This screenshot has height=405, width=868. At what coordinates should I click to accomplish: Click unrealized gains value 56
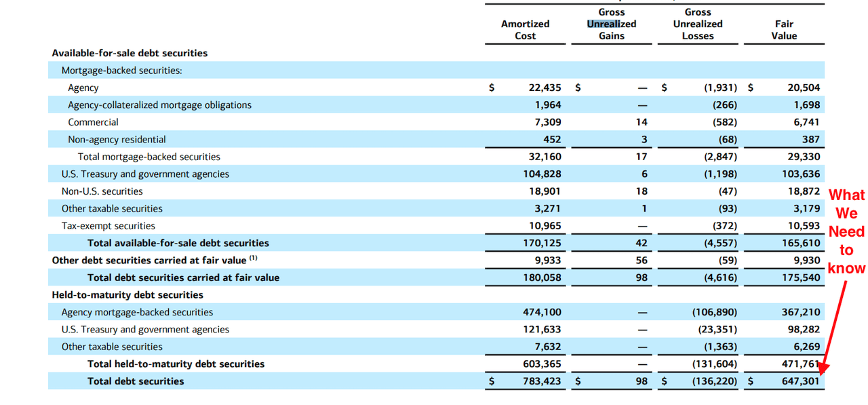(642, 261)
